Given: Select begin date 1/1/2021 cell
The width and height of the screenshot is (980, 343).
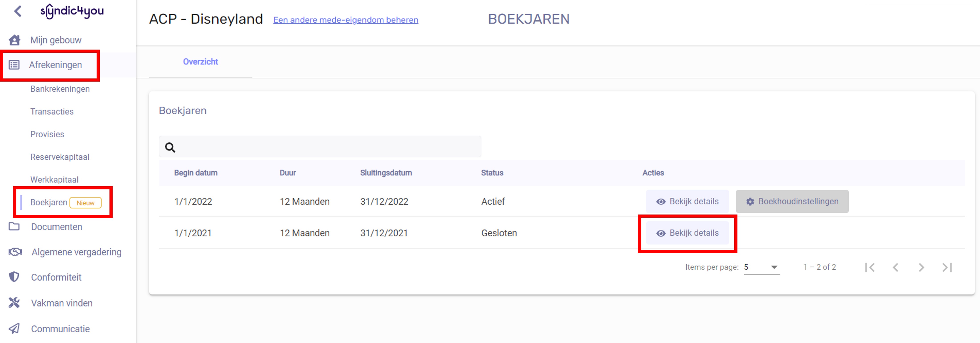Looking at the screenshot, I should [192, 233].
